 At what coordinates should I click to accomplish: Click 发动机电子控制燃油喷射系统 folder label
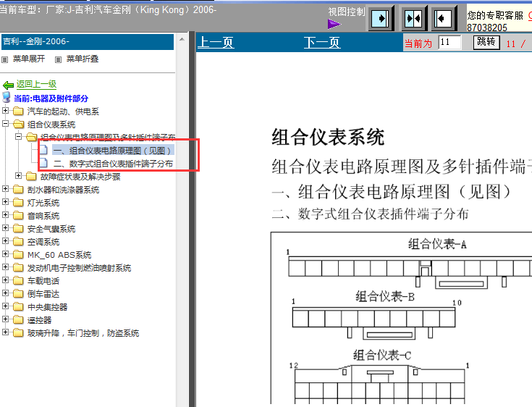(79, 268)
